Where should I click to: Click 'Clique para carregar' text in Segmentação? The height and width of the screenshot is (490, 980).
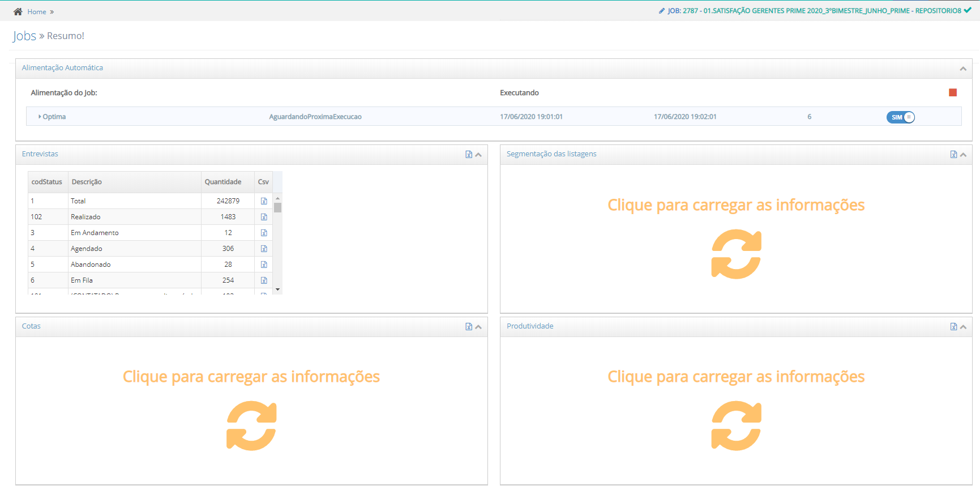pos(736,205)
